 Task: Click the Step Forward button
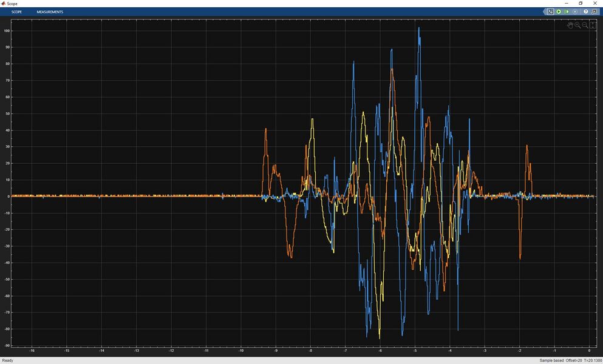(567, 12)
